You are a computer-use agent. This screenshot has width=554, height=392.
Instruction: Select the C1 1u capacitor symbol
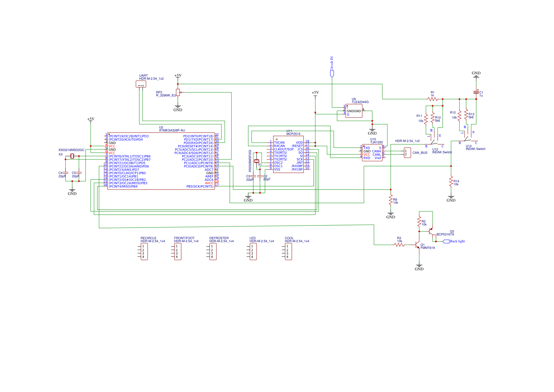pos(476,91)
